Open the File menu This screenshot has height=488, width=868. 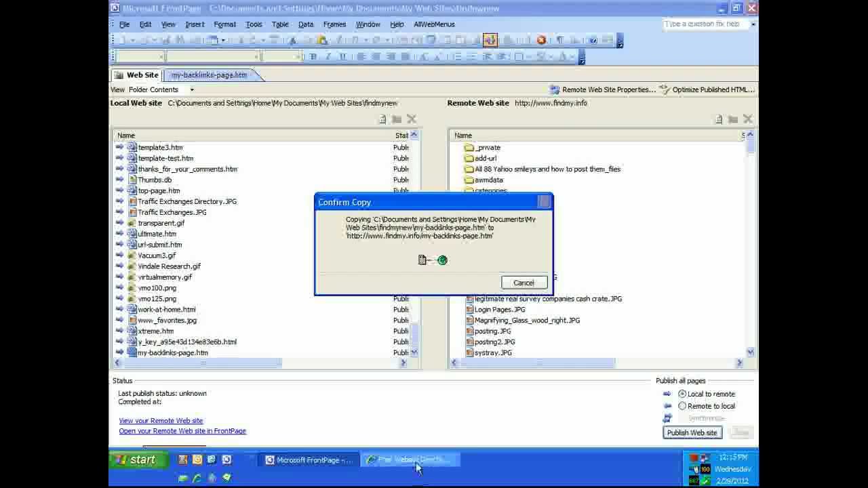pos(125,24)
